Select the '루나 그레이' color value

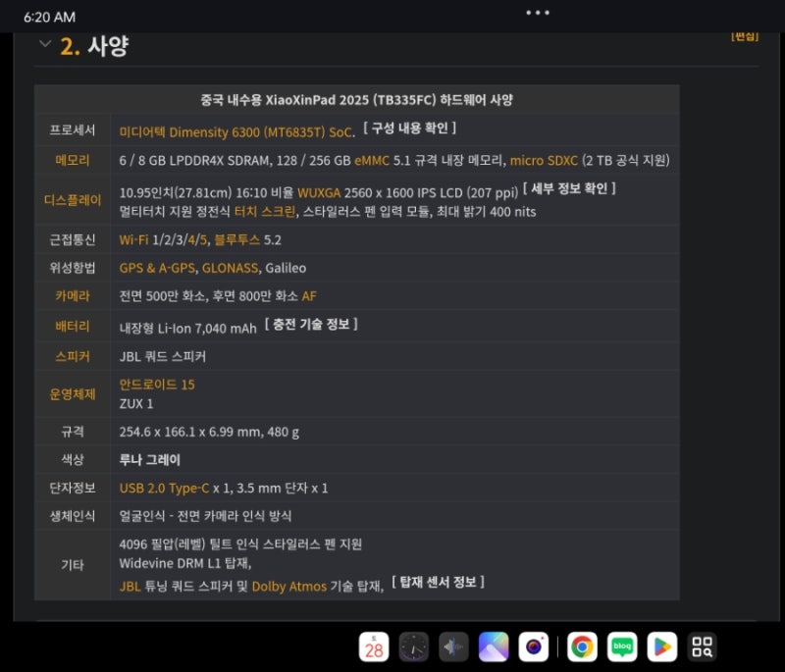150,460
